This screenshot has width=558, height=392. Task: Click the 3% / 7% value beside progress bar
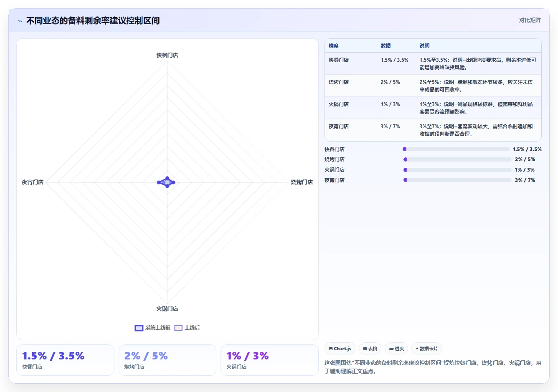pyautogui.click(x=525, y=180)
